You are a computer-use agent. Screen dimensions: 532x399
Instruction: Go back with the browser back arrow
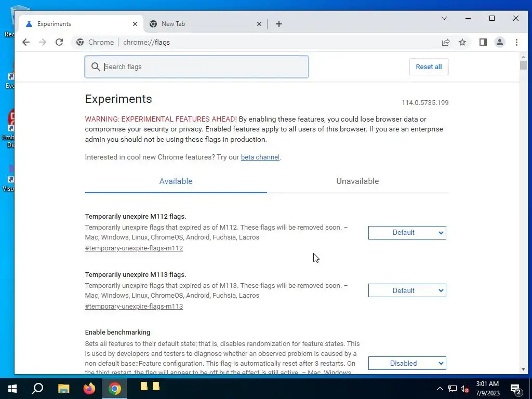26,42
